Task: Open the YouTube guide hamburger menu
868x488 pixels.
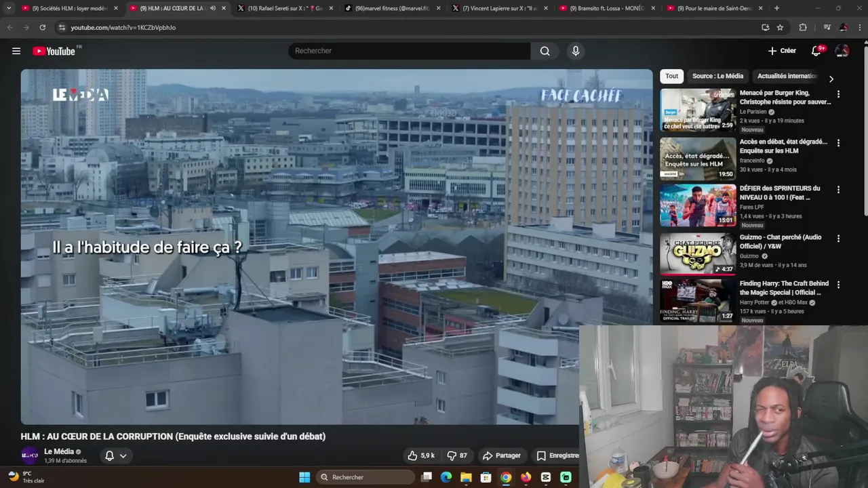Action: click(x=16, y=51)
